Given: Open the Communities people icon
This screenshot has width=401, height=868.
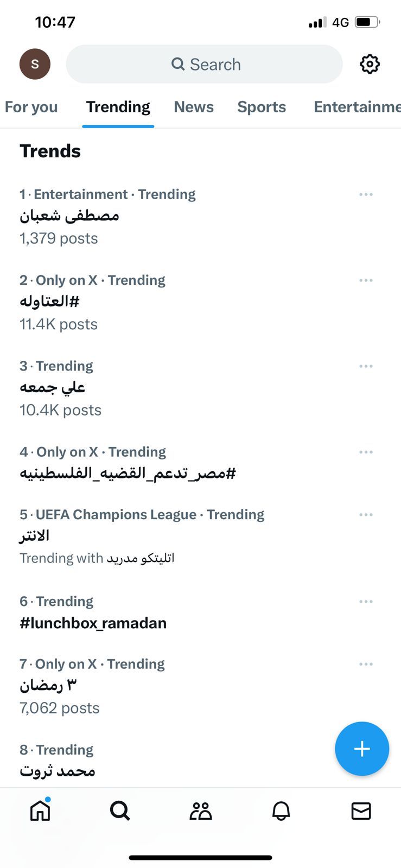Looking at the screenshot, I should [x=200, y=810].
